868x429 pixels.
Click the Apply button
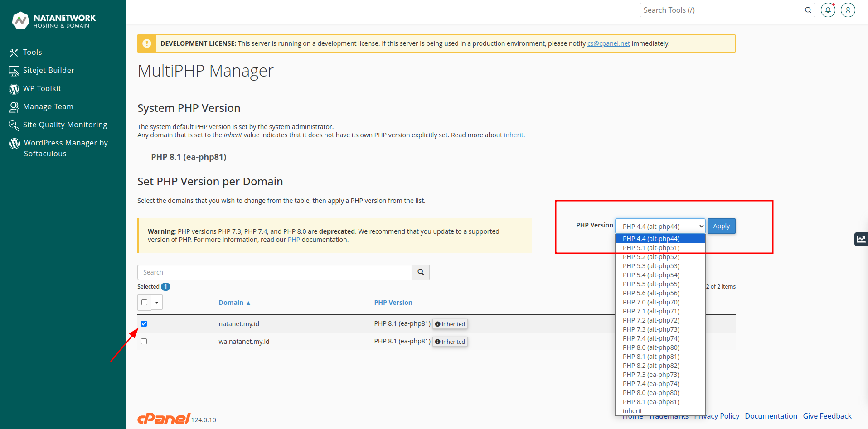click(x=721, y=226)
